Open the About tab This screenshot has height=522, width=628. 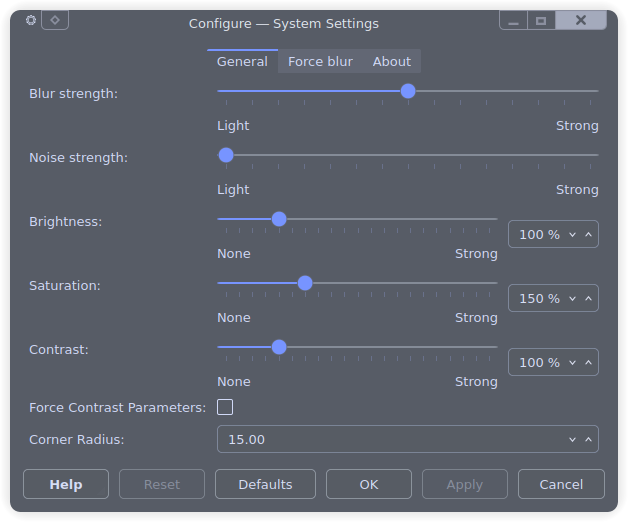point(392,62)
